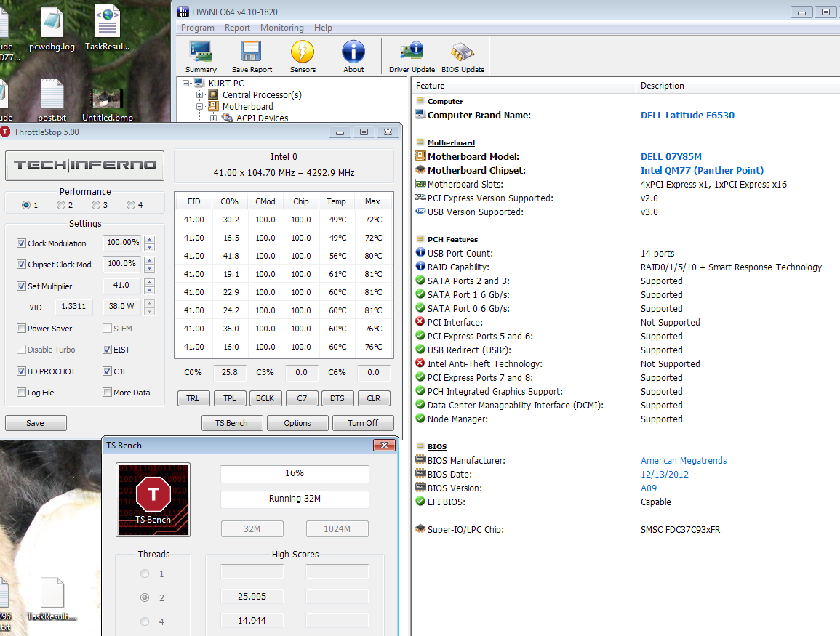Open ThrottleStop Options
The image size is (840, 636).
click(x=297, y=423)
